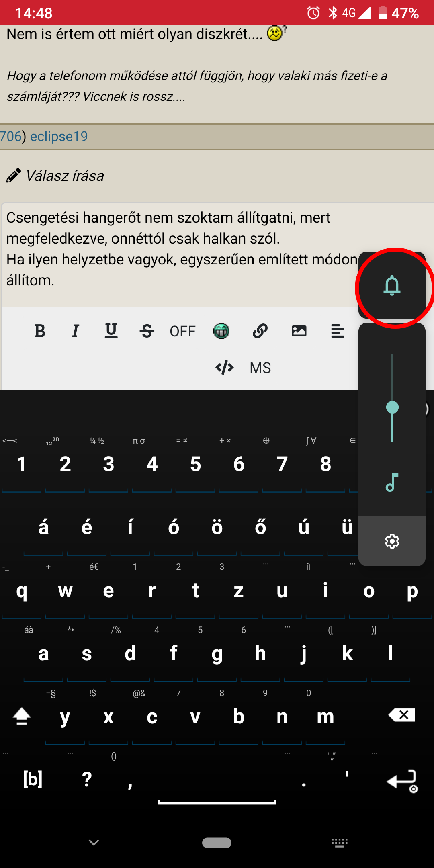434x868 pixels.
Task: Open volume settings with the gear icon
Action: [x=392, y=541]
